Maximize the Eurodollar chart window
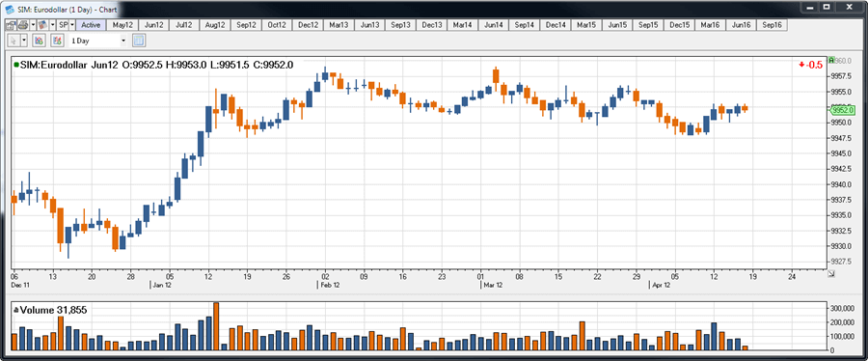The width and height of the screenshot is (868, 361). point(826,7)
